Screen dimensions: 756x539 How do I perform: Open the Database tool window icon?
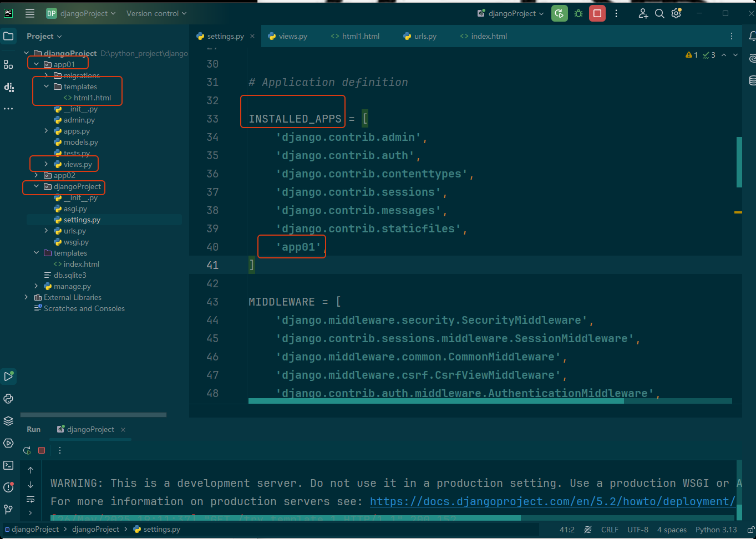tap(752, 80)
